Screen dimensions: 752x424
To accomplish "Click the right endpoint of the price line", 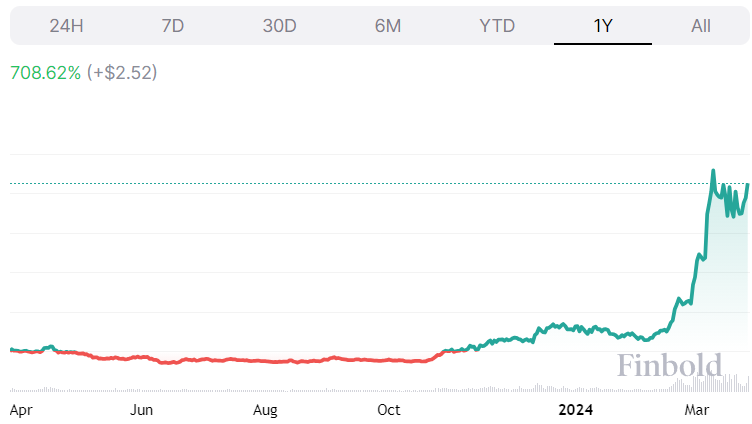I will 748,184.
